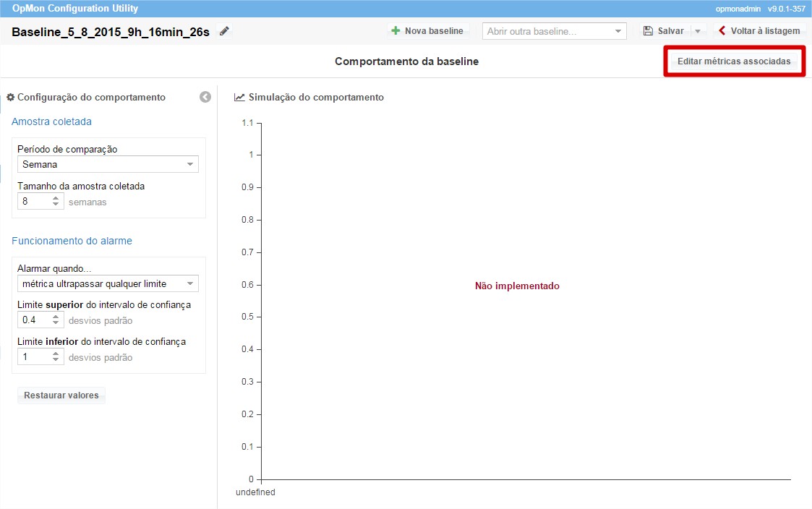Screen dimensions: 812x509
Task: Click the Limite superior stepper arrows
Action: 56,320
